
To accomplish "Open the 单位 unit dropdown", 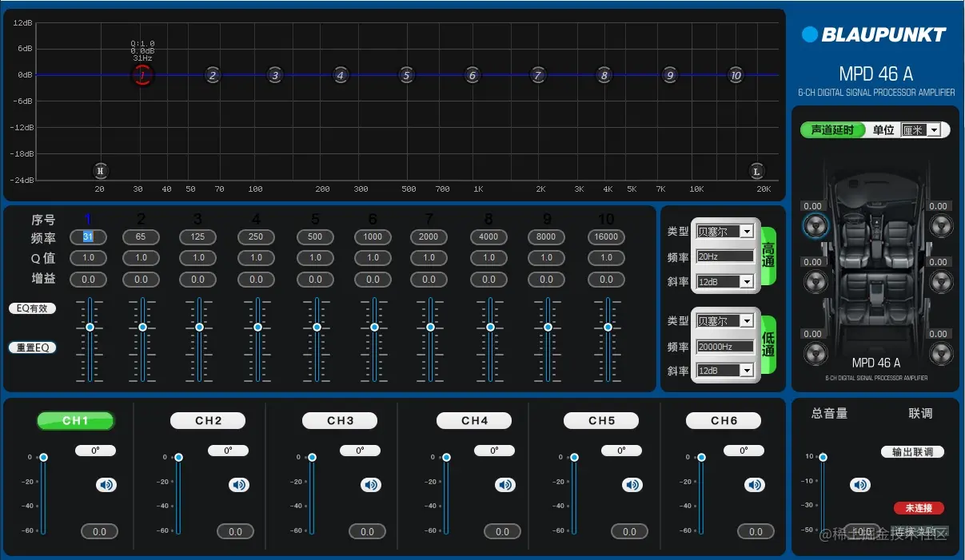I will pos(920,130).
